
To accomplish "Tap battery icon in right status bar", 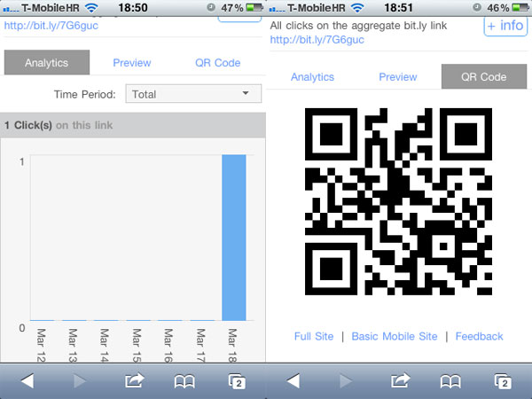I will click(x=520, y=7).
